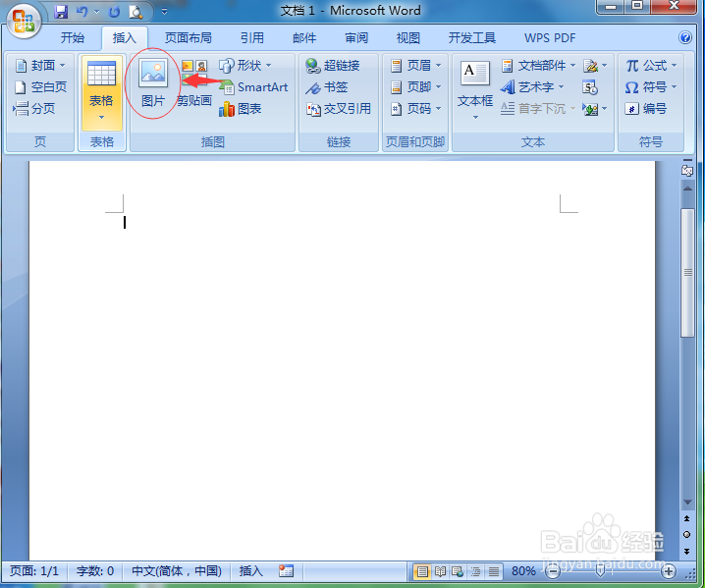Switch to Full Screen Reading view

point(440,572)
